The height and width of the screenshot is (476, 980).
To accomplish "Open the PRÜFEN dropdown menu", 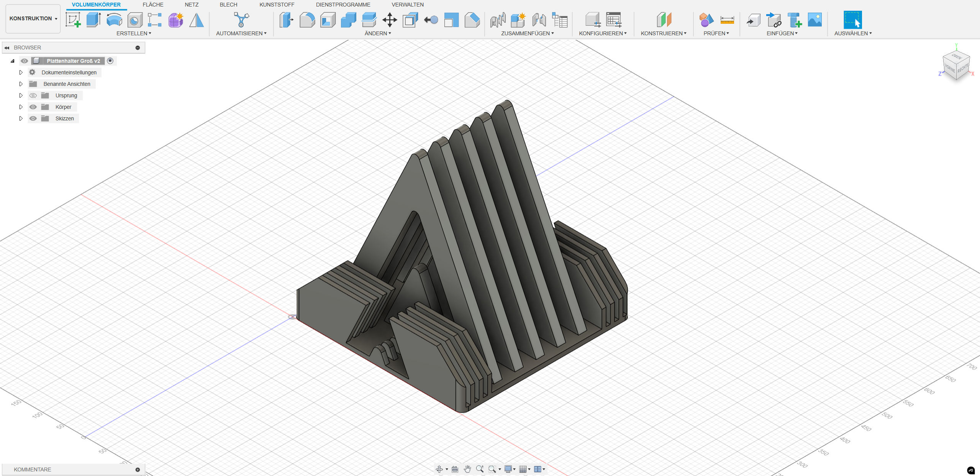I will (716, 33).
